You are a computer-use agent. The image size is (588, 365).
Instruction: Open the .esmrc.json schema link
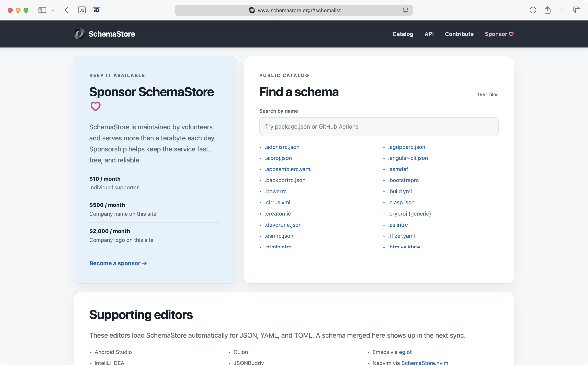279,236
